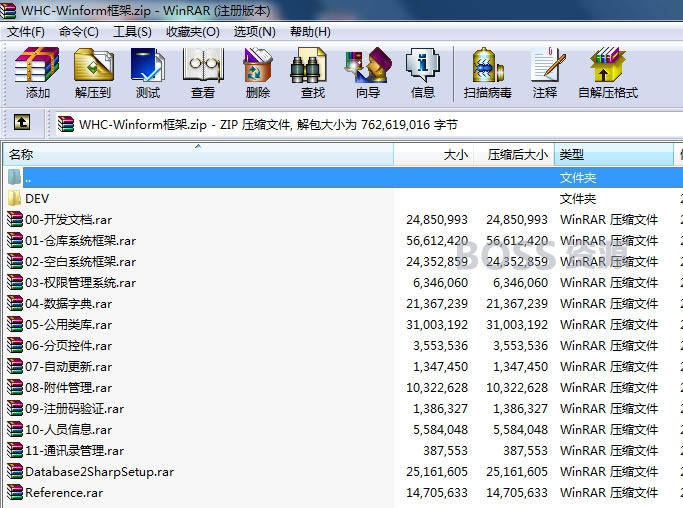Click the icon of 01-仓库系统框架.rar

pos(15,240)
